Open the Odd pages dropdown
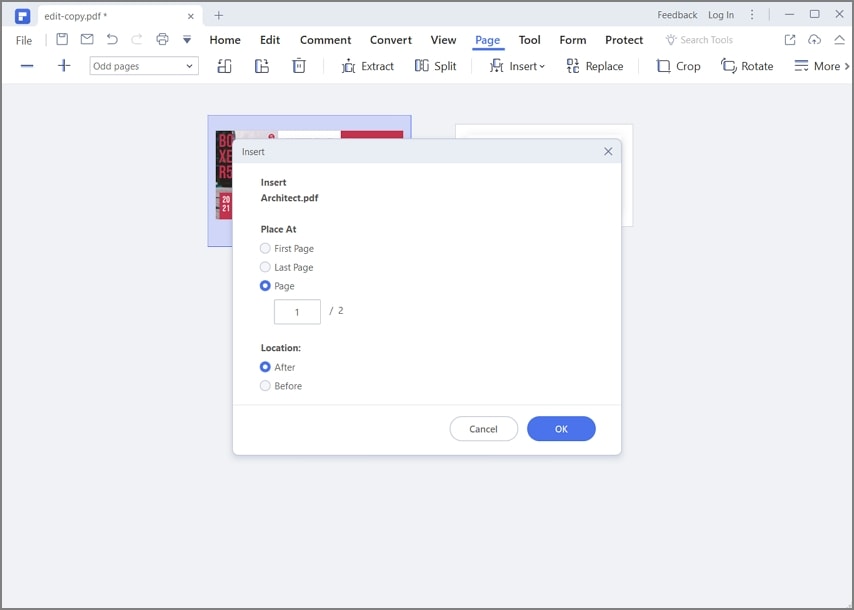 (x=144, y=66)
